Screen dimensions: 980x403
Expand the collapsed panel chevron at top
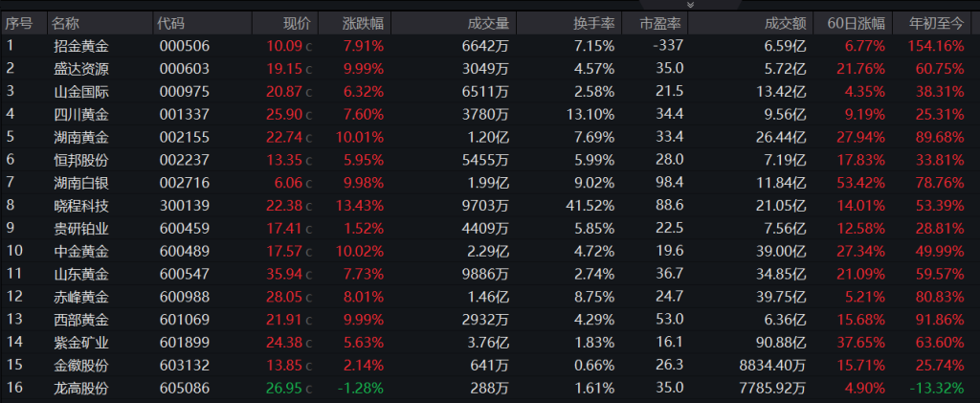(690, 5)
